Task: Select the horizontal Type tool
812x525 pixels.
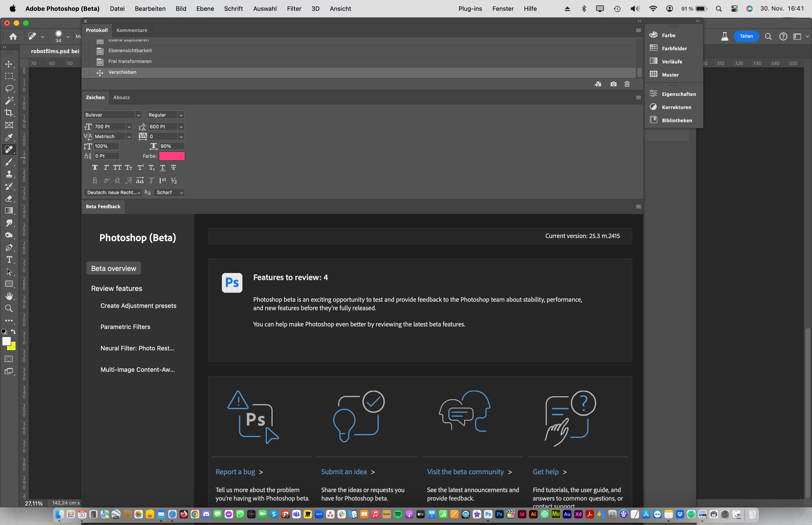Action: click(x=9, y=260)
